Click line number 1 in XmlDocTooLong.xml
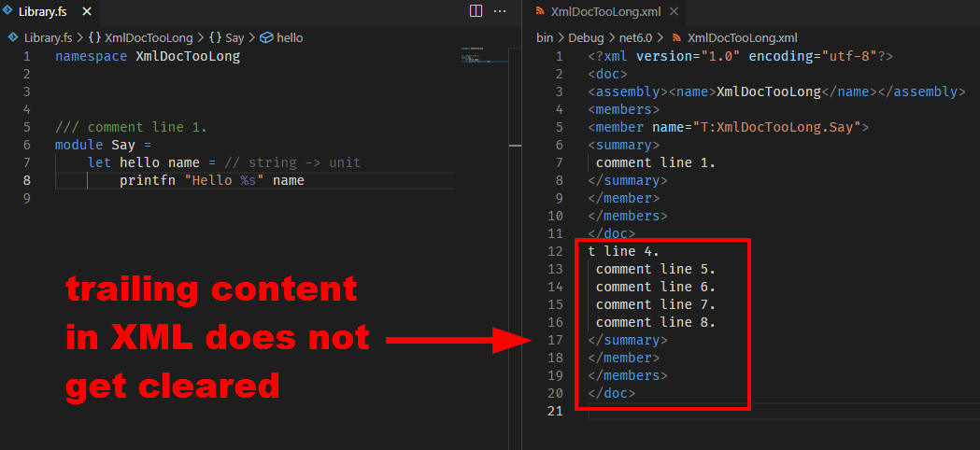Image resolution: width=980 pixels, height=450 pixels. pyautogui.click(x=560, y=56)
